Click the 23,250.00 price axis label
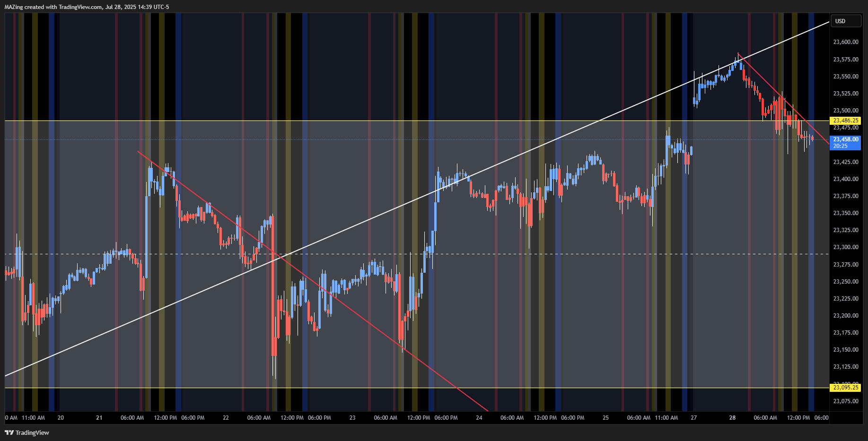 coord(846,282)
